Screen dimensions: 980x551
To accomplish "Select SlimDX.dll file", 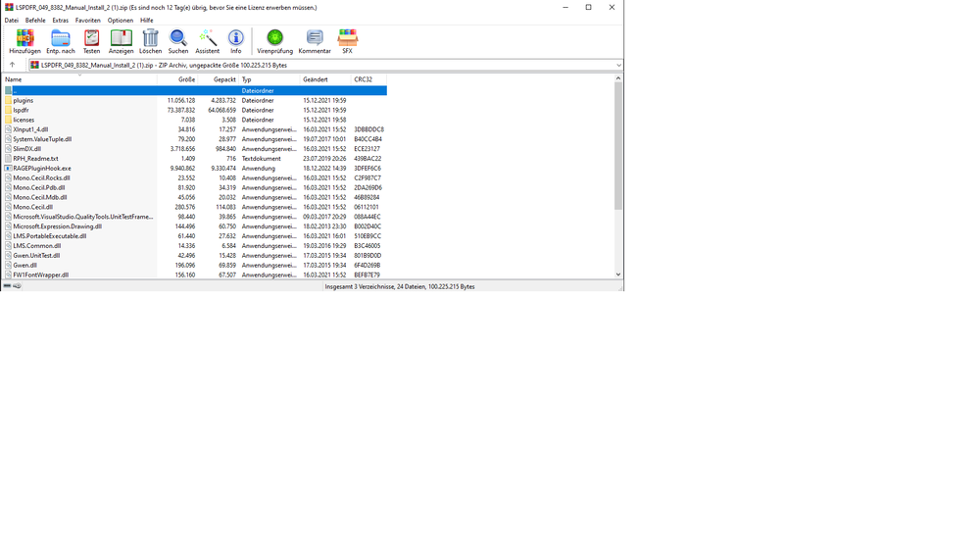I will [x=26, y=149].
